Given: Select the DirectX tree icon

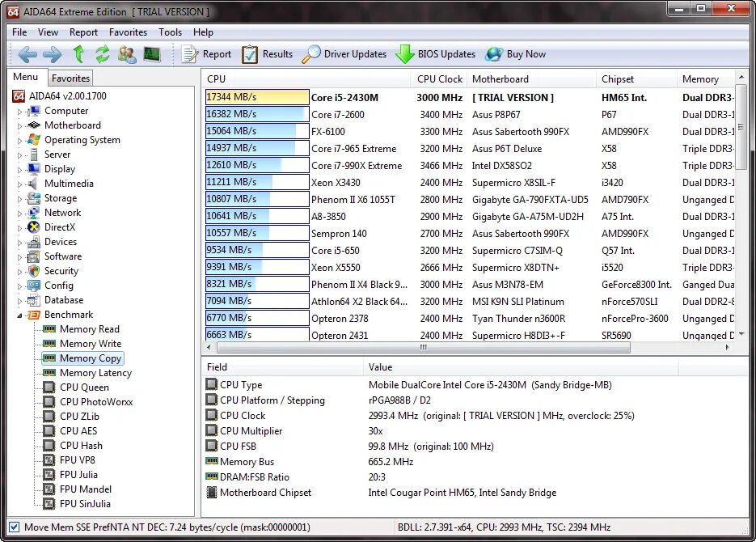Looking at the screenshot, I should [x=34, y=227].
